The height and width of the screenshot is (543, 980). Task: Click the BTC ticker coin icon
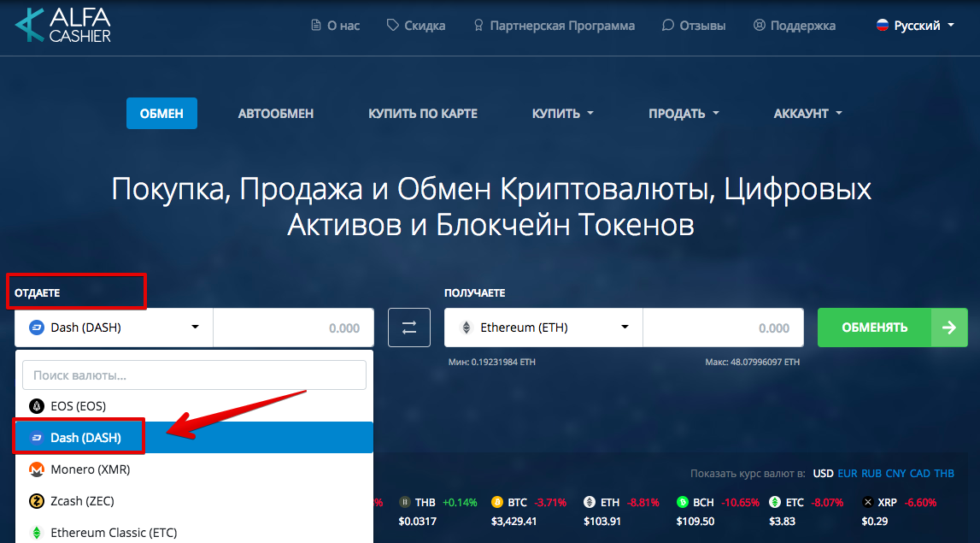coord(497,502)
